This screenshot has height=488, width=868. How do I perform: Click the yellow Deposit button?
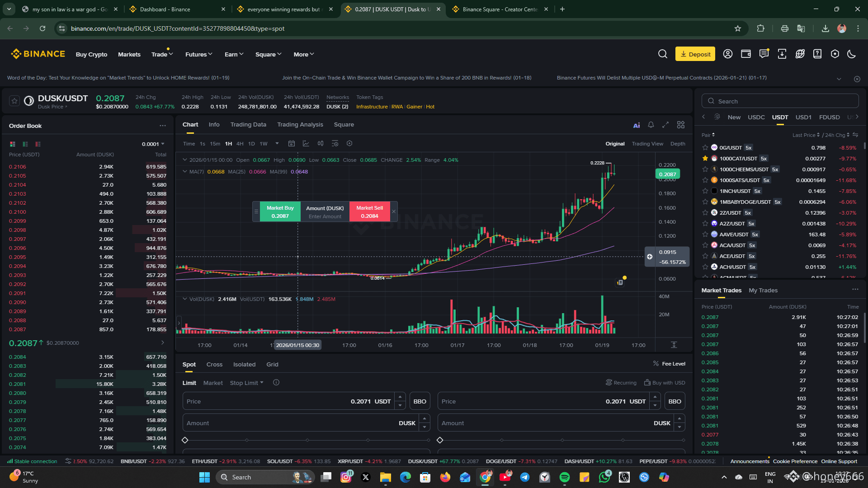(695, 54)
